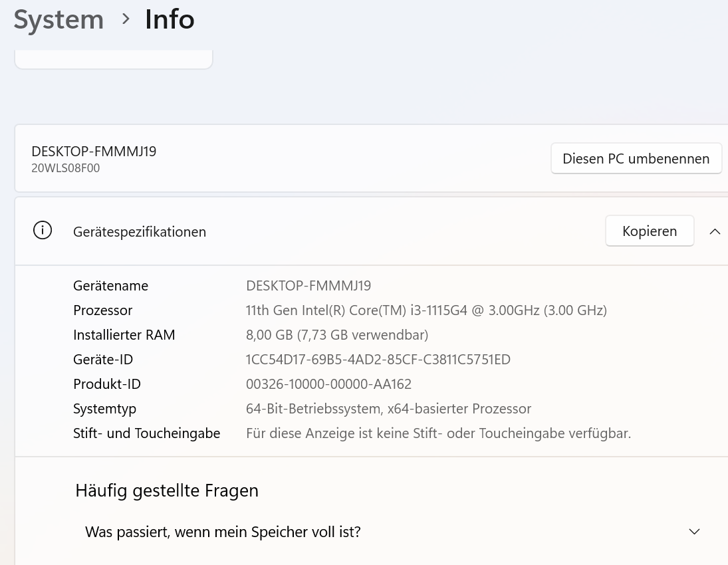Viewport: 728px width, 565px height.
Task: Copy device specifications with Kopieren
Action: tap(650, 231)
